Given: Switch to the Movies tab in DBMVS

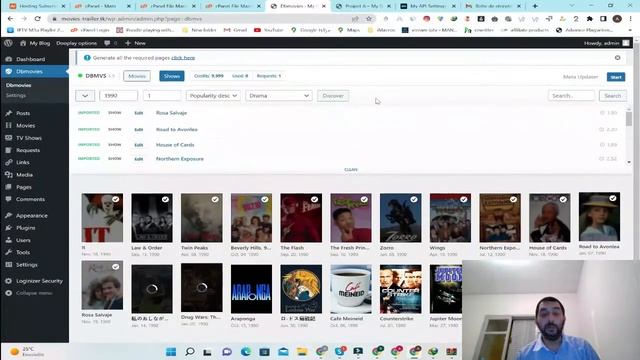Looking at the screenshot, I should click(137, 76).
